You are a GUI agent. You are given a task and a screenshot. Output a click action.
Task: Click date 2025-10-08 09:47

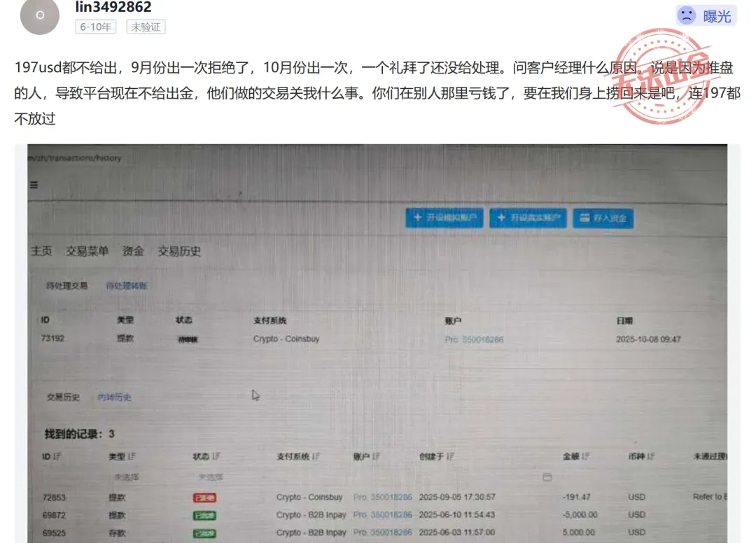(648, 339)
